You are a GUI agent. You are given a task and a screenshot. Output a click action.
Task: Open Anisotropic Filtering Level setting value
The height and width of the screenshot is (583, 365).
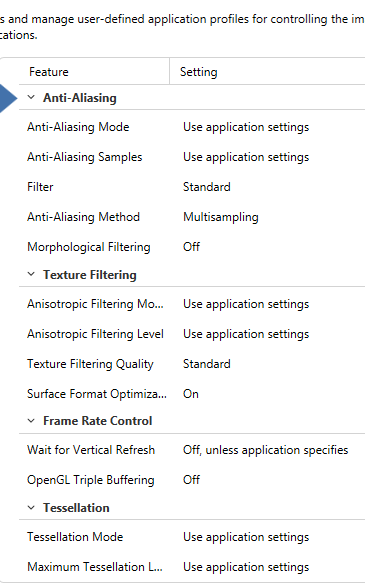coord(246,334)
